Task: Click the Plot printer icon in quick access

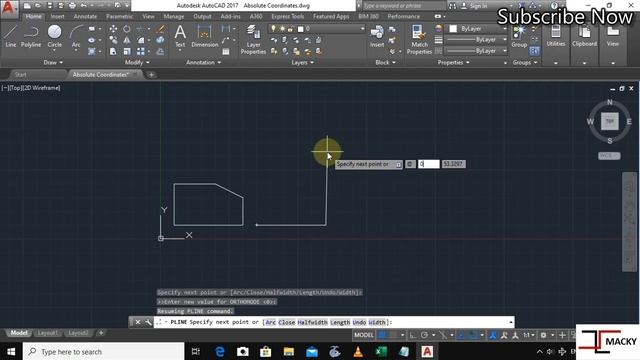Action: pyautogui.click(x=72, y=6)
